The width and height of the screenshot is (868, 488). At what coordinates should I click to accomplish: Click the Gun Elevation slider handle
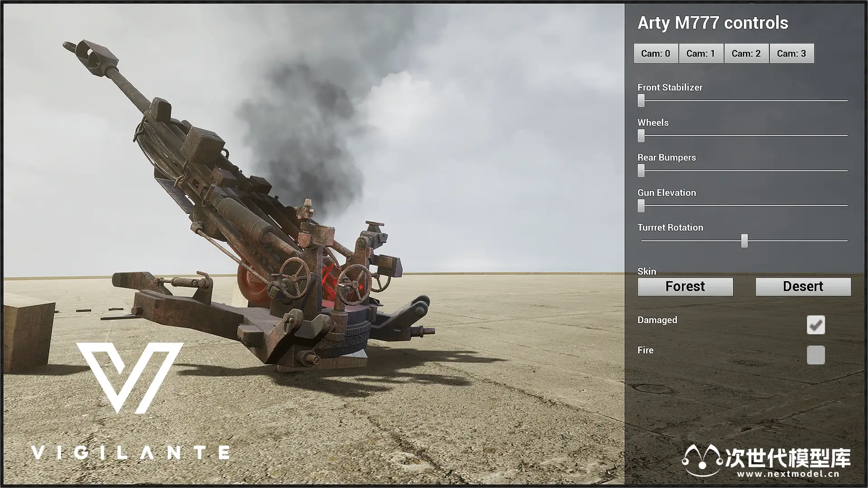(x=641, y=206)
